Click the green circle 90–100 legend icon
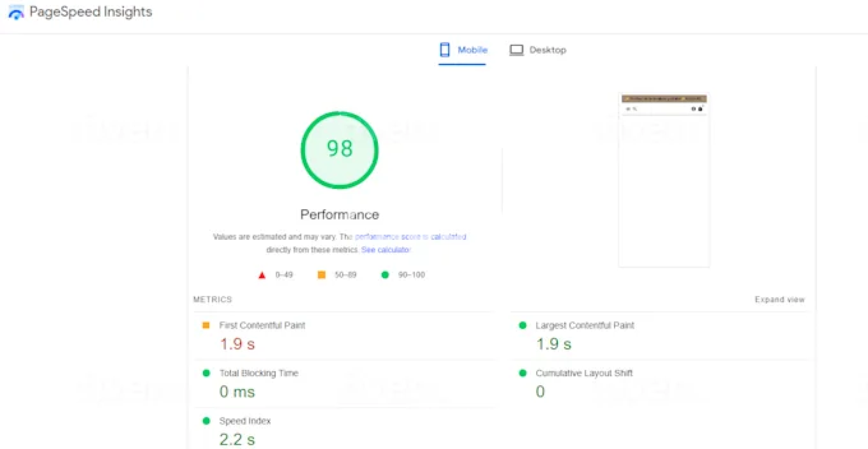 (385, 275)
